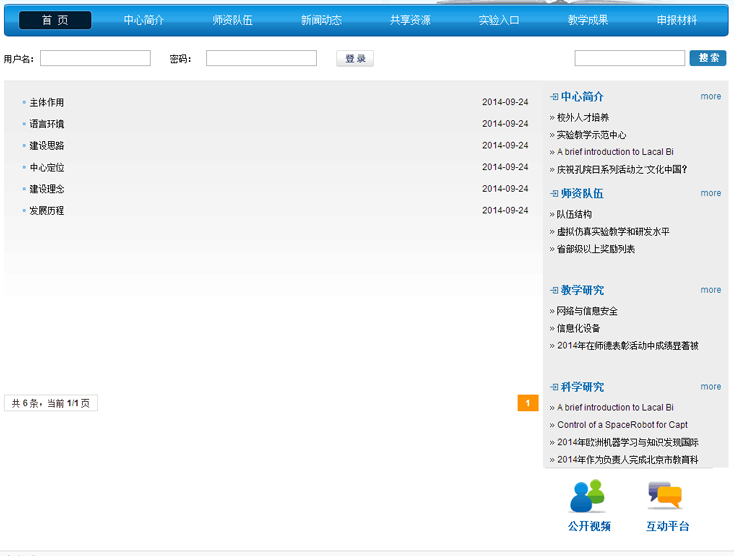Click the search text box
The width and height of the screenshot is (734, 556).
629,59
